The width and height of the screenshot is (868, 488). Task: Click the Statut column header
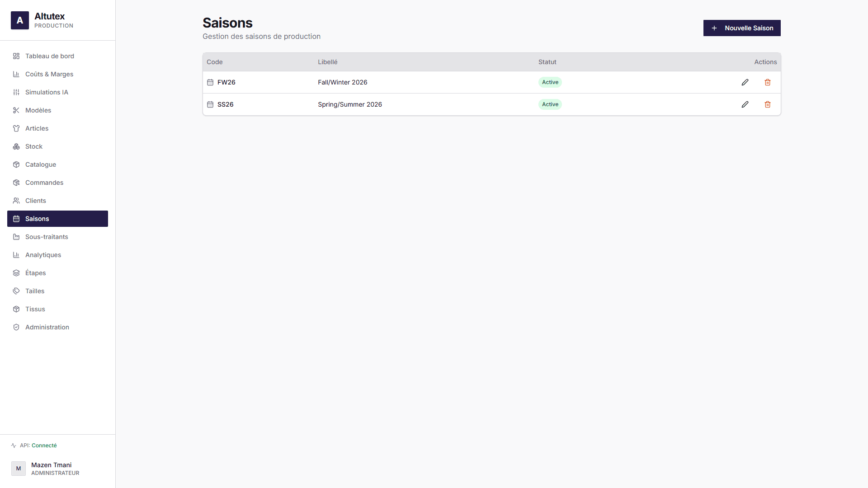(547, 62)
